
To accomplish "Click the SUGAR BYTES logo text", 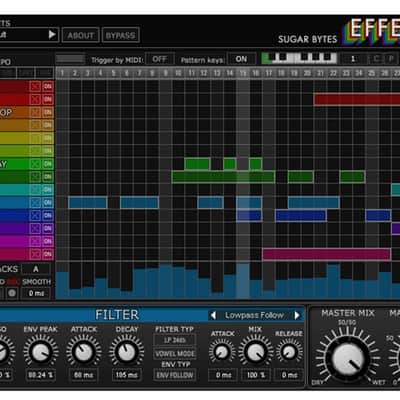I will [x=308, y=39].
